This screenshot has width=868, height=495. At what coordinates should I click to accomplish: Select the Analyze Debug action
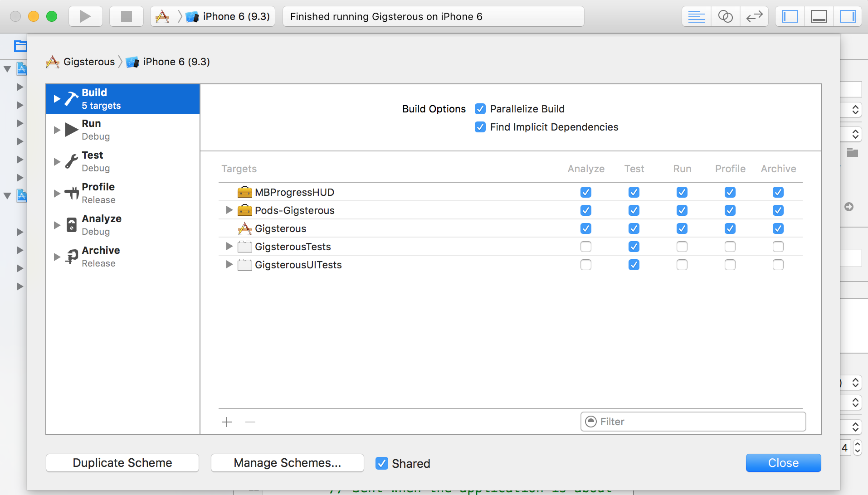[x=123, y=225]
